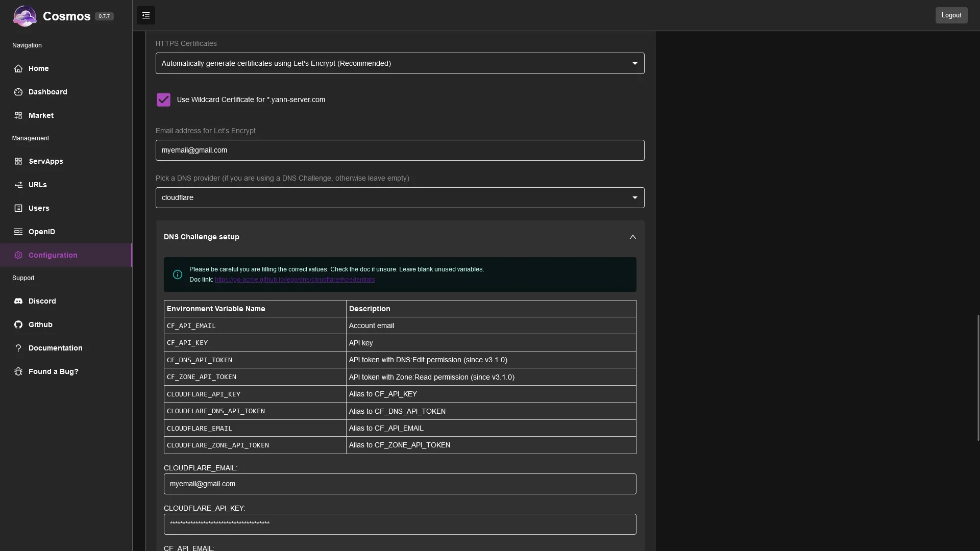
Task: Click the CF_API_EMAIL table cell
Action: (255, 325)
